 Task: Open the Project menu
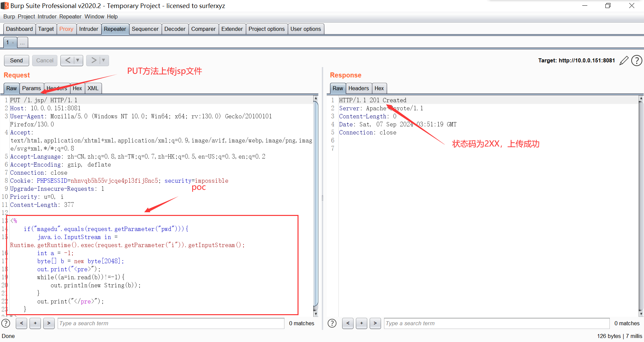[26, 16]
